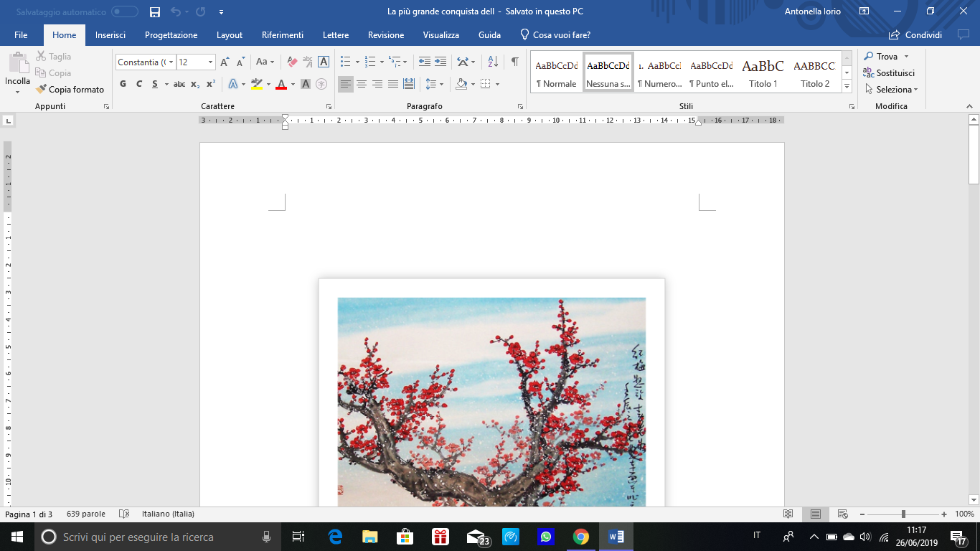Click the zoom slider handle in the status bar
980x551 pixels.
pos(903,514)
